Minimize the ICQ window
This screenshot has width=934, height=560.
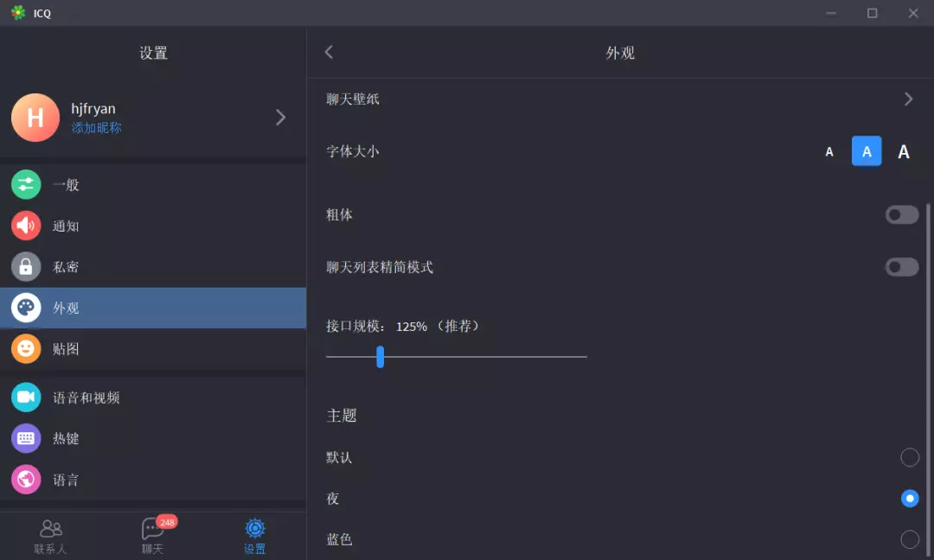831,12
